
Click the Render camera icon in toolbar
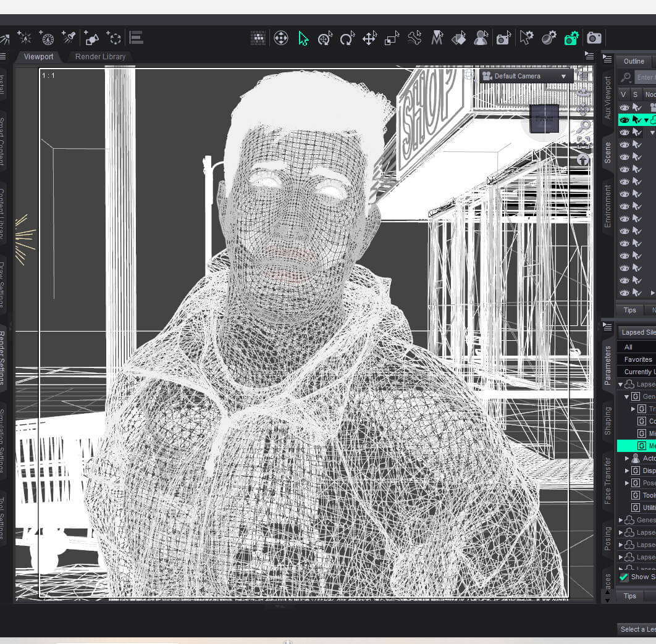pos(594,38)
